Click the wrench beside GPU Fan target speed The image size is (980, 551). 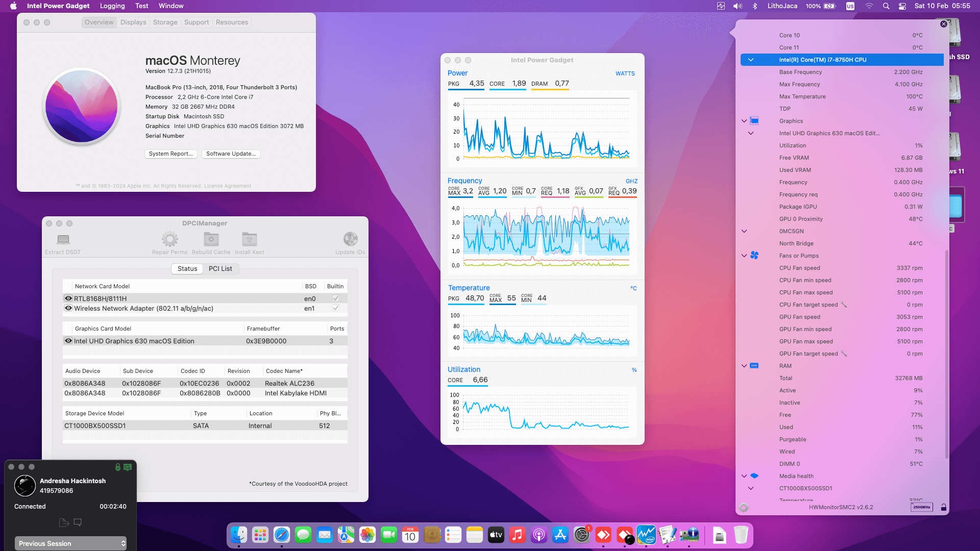pos(844,354)
